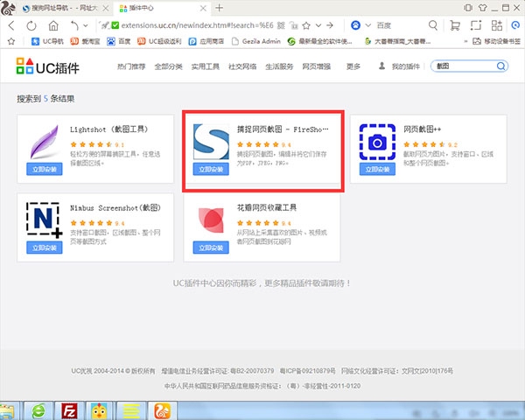Click the go-forward arrow in the address bar

point(330,25)
